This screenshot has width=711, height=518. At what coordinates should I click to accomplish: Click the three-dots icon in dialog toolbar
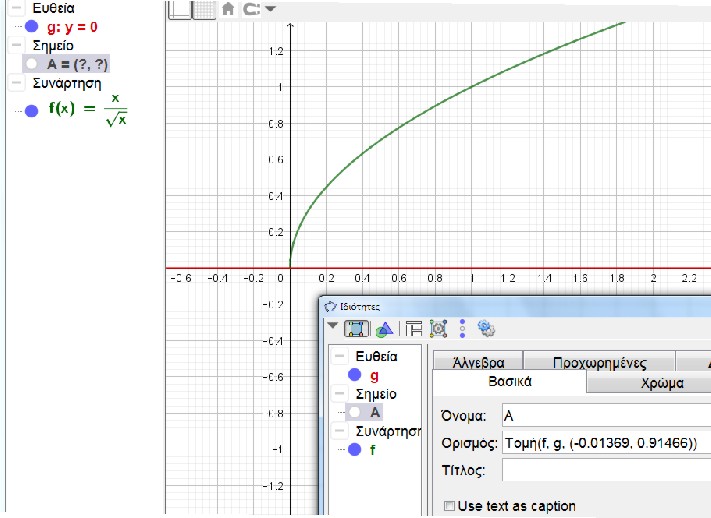click(x=462, y=328)
